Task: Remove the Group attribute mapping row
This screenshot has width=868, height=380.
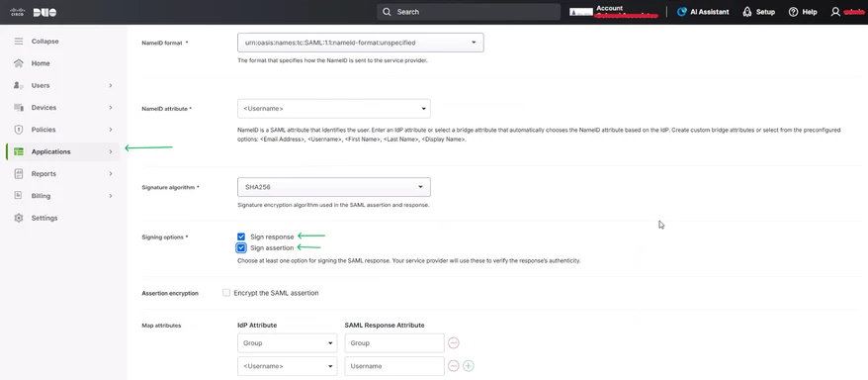Action: [x=454, y=342]
